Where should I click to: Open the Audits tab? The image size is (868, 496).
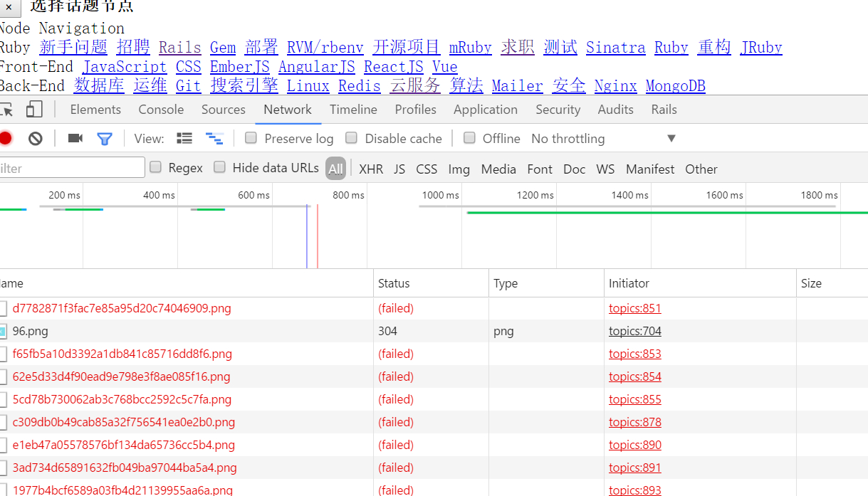coord(616,110)
